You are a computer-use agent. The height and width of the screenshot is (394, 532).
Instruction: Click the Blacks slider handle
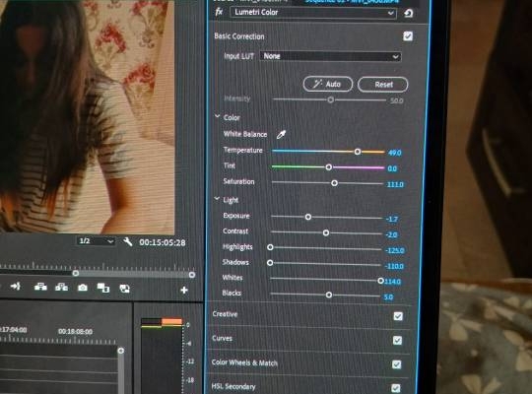(328, 295)
